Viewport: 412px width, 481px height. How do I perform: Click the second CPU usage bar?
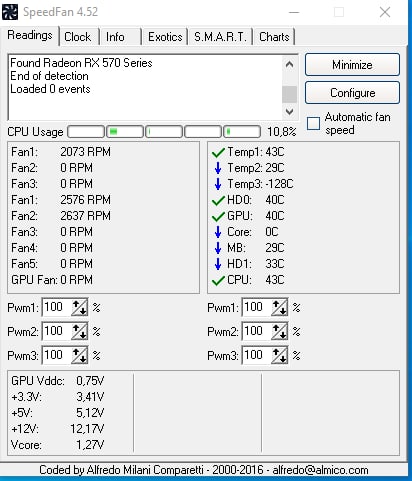tap(125, 132)
